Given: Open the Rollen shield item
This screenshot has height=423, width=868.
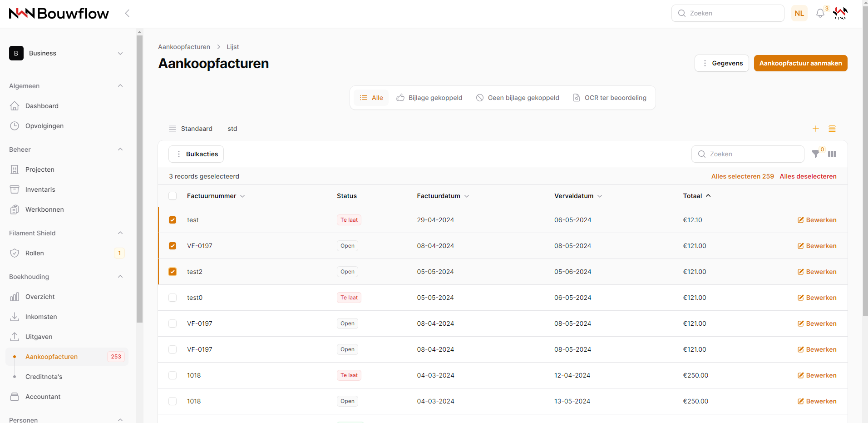Looking at the screenshot, I should tap(35, 253).
